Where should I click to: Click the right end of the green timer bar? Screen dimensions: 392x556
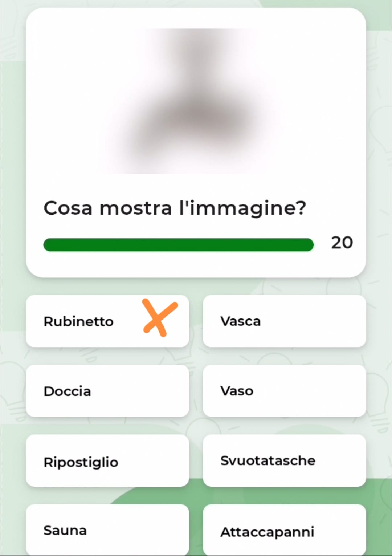pos(309,245)
